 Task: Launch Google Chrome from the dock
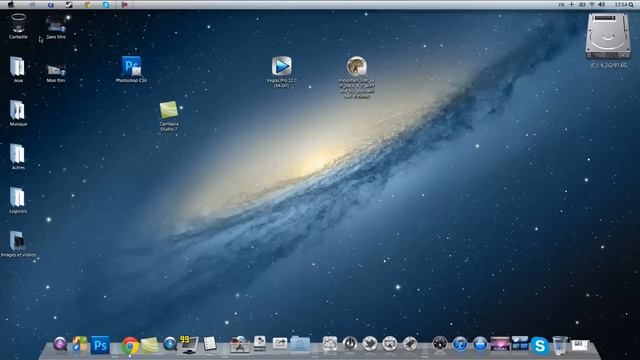point(130,346)
